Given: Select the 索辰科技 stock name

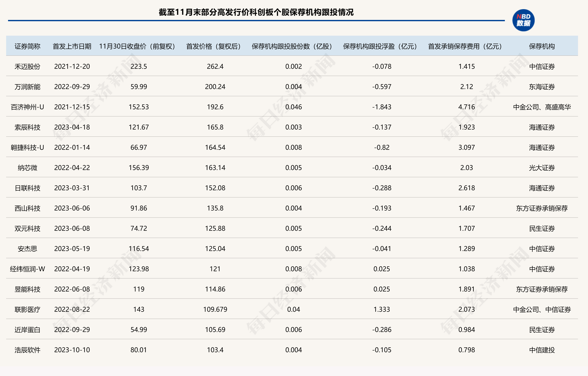Looking at the screenshot, I should (27, 127).
